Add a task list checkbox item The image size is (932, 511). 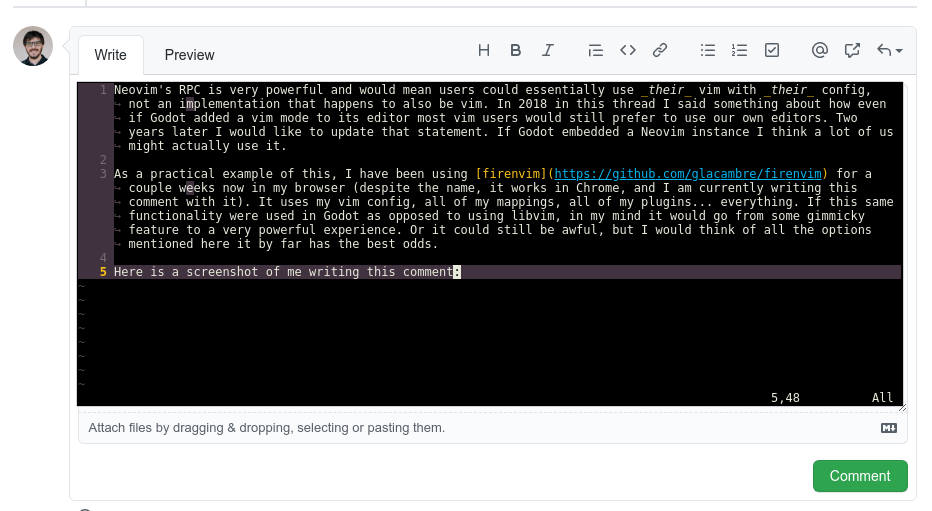click(x=772, y=51)
